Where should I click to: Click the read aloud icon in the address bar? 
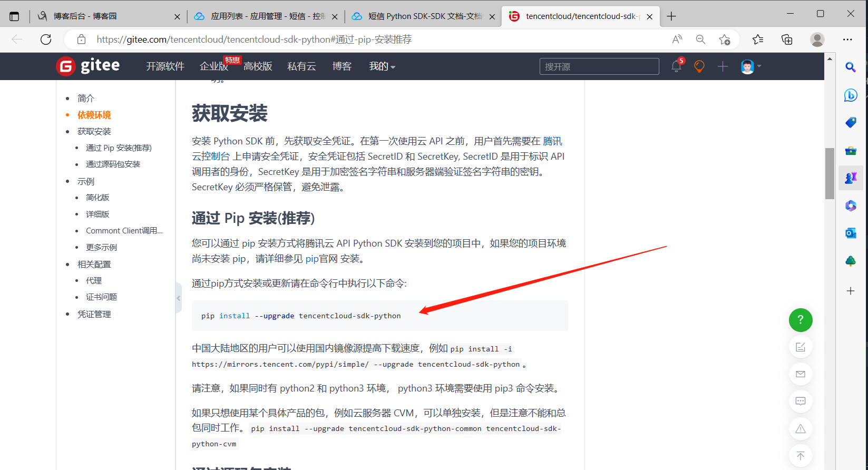(677, 40)
